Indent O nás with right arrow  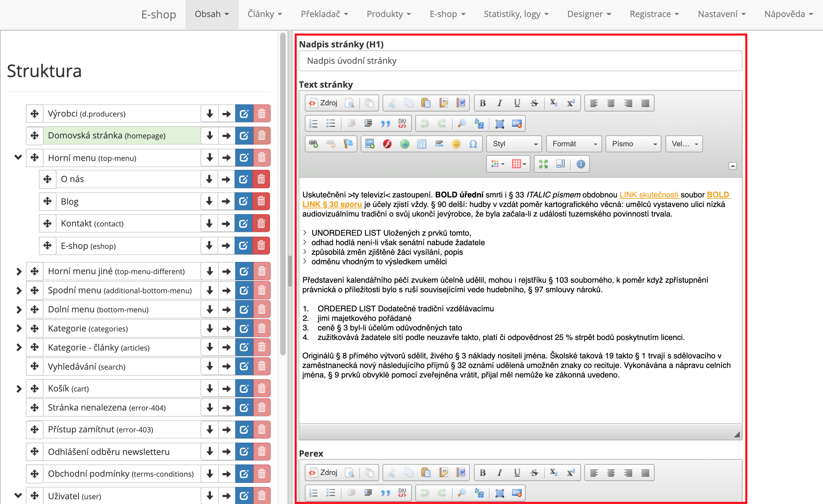[226, 179]
